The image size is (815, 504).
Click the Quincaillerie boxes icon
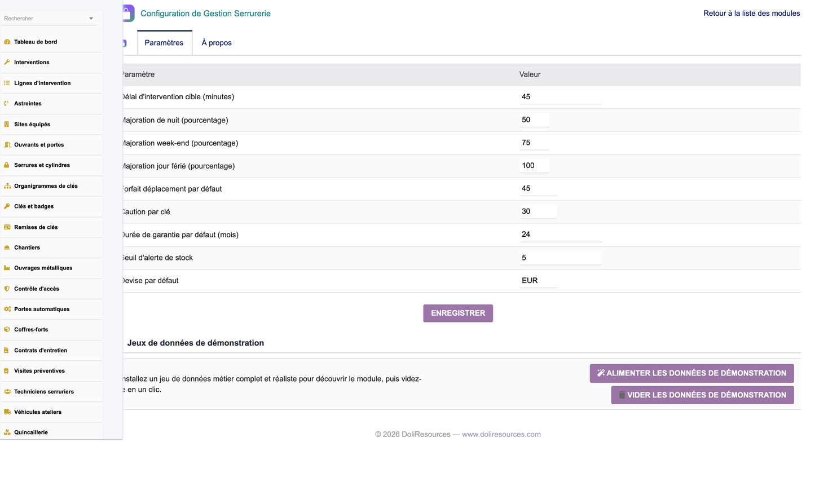pyautogui.click(x=7, y=432)
